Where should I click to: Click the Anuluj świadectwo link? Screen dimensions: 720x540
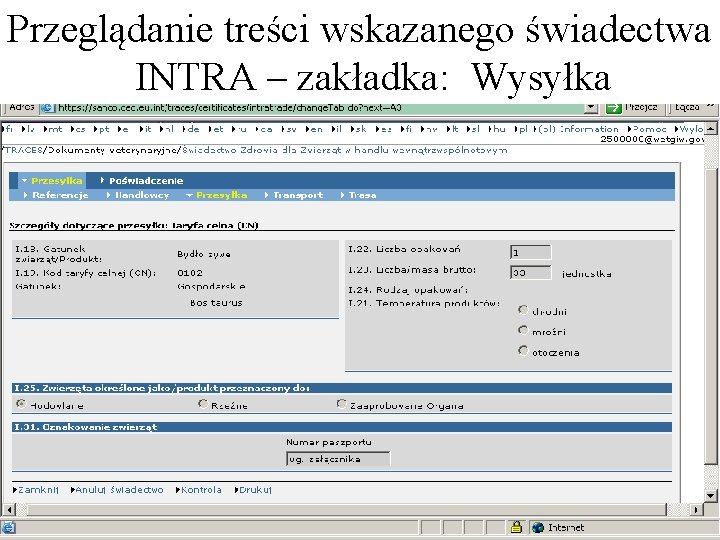(x=119, y=490)
